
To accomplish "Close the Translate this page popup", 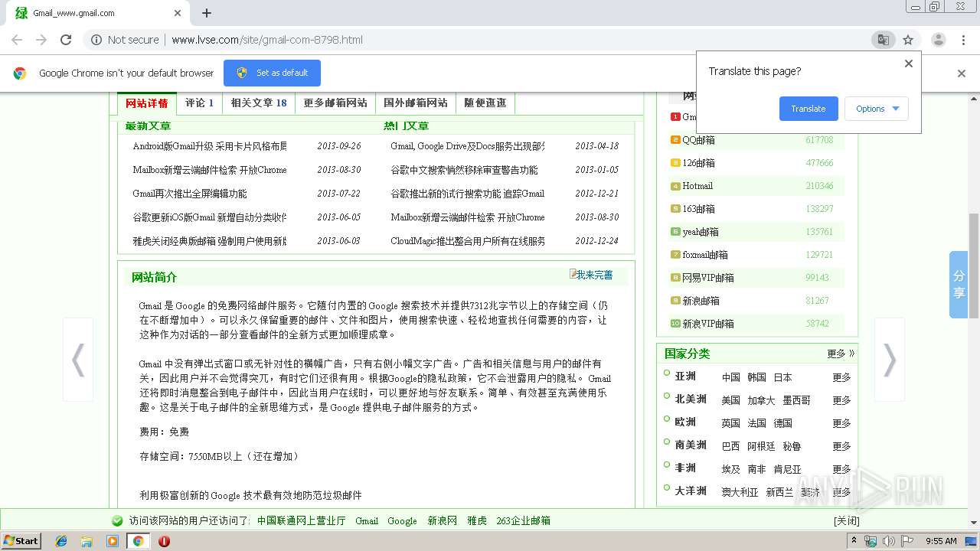I will [x=909, y=64].
